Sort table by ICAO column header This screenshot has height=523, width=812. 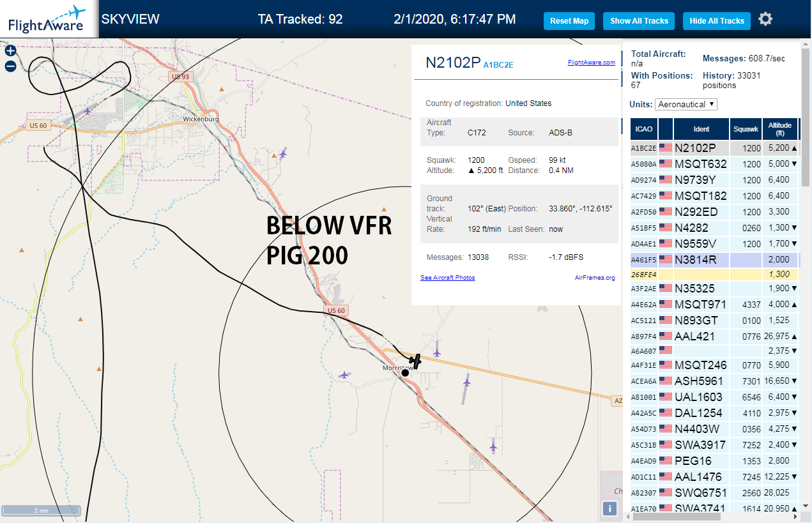[644, 129]
